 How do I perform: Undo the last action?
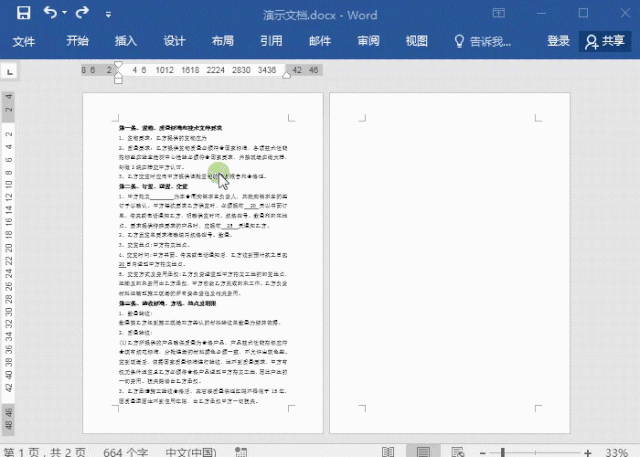pyautogui.click(x=50, y=13)
